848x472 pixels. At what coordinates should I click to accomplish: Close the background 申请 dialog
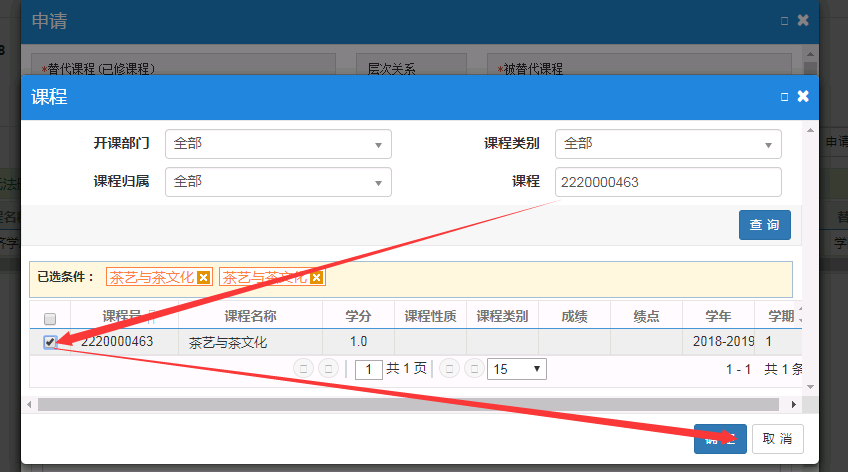(x=802, y=20)
